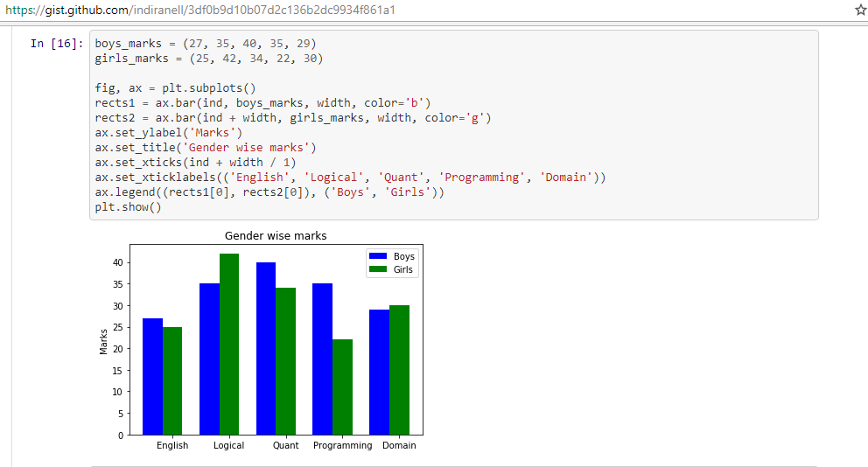Image resolution: width=868 pixels, height=467 pixels.
Task: Click the green Domain bar
Action: [399, 370]
